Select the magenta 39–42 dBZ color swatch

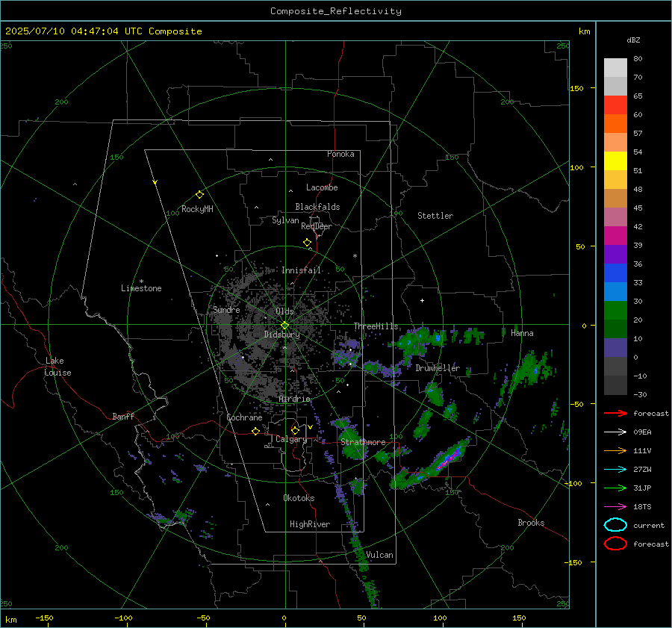pyautogui.click(x=615, y=235)
